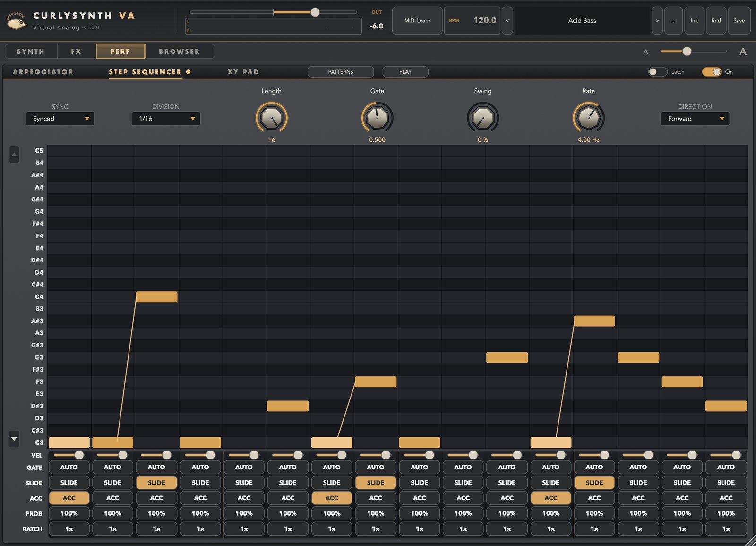Disable ACC on step 7
The width and height of the screenshot is (756, 546).
332,498
